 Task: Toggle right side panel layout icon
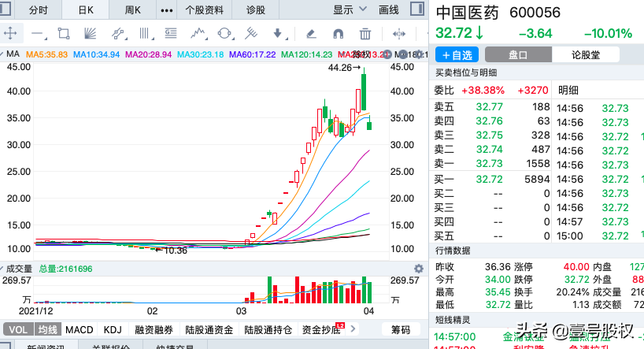tap(417, 9)
